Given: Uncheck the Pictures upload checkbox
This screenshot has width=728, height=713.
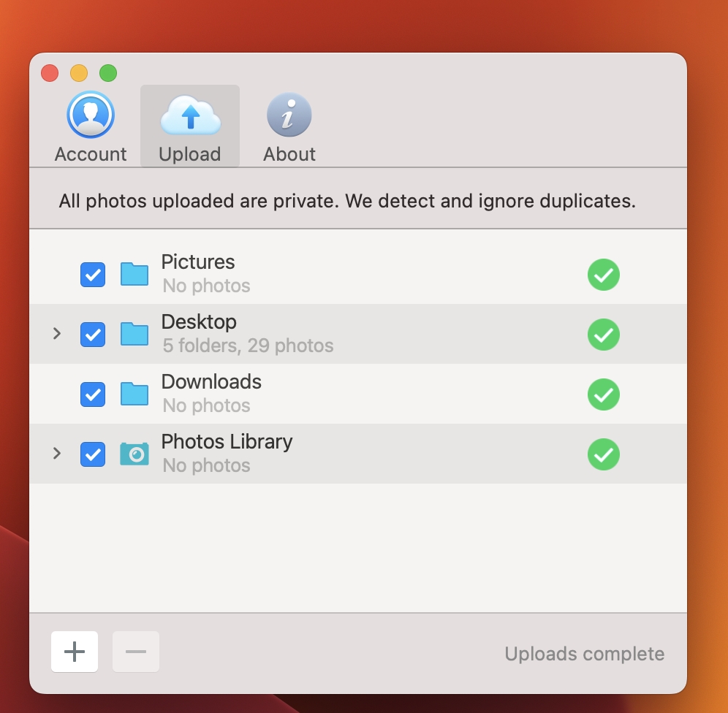Looking at the screenshot, I should point(92,275).
